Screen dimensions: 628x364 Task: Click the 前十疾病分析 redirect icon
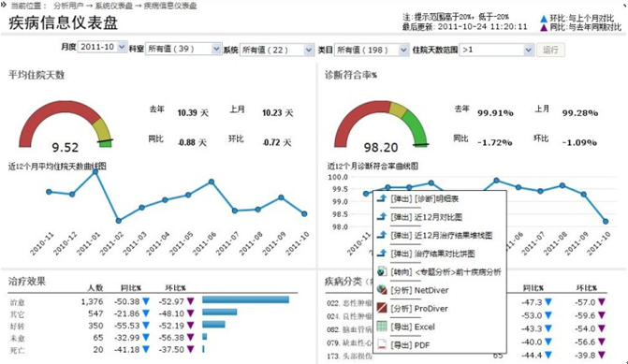click(382, 271)
